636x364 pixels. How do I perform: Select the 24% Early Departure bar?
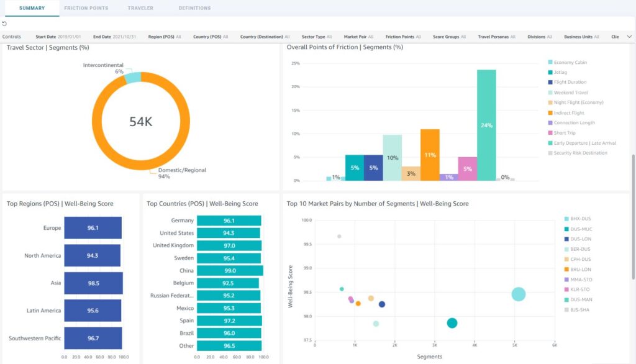point(486,124)
